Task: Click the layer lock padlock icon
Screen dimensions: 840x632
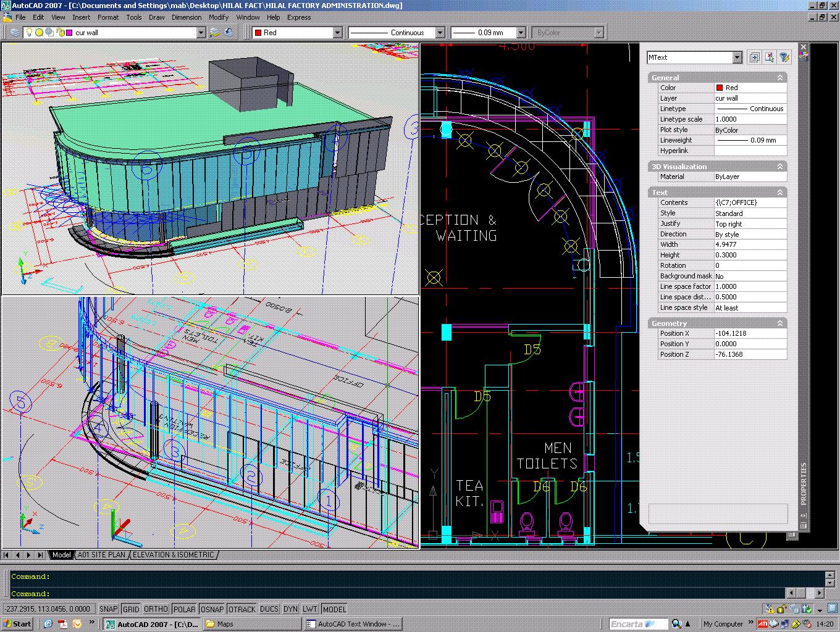Action: tap(60, 33)
